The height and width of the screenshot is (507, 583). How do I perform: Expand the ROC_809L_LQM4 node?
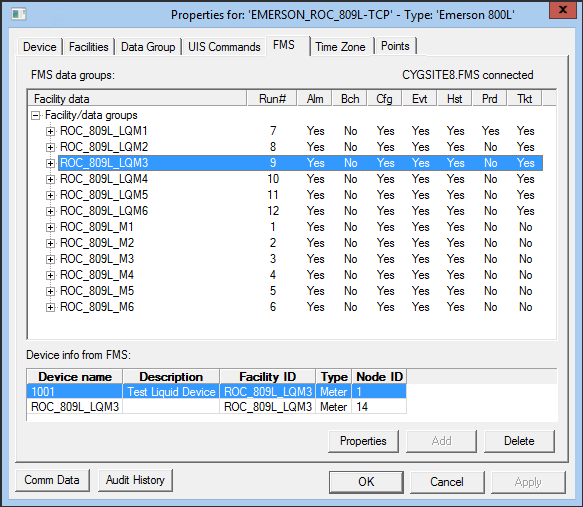(x=50, y=179)
